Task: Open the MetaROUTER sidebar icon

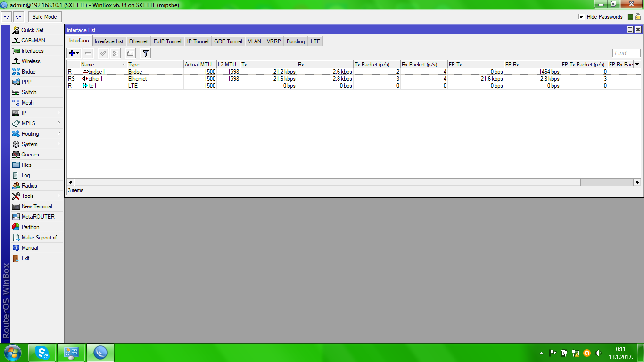Action: pyautogui.click(x=16, y=217)
